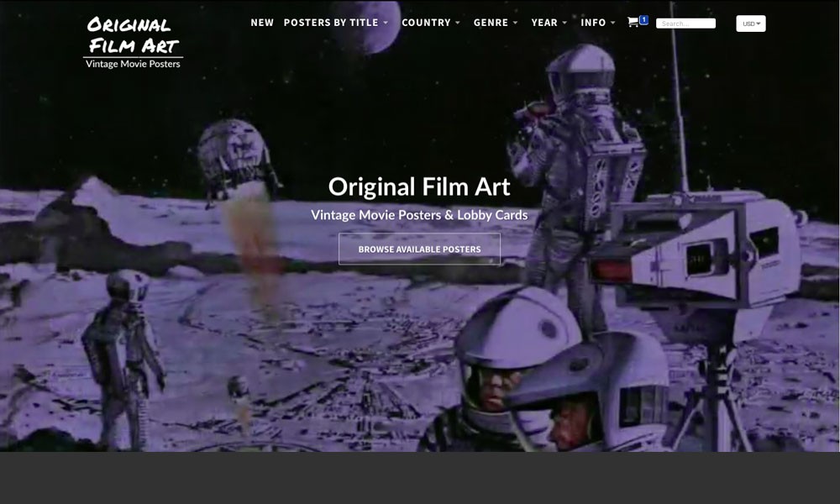Click the Original Film Art logo
The width and height of the screenshot is (840, 504).
click(x=133, y=35)
